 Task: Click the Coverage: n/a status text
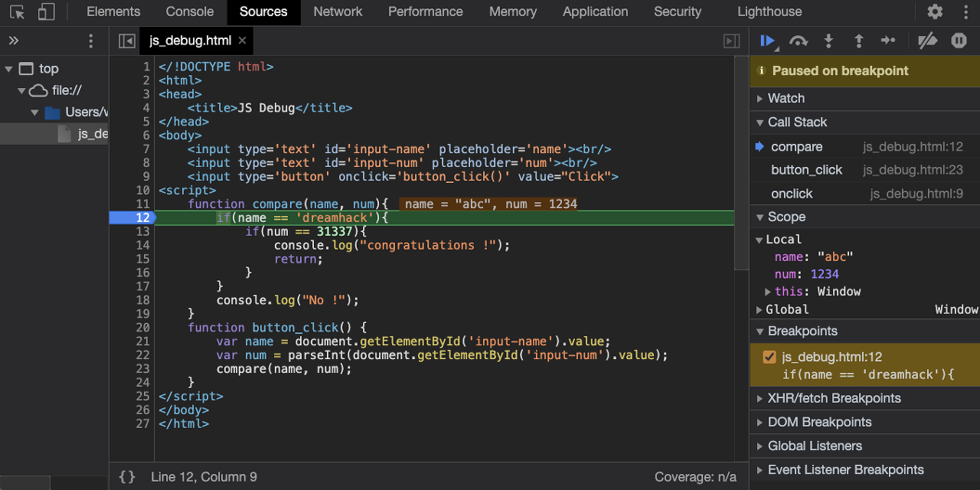(695, 477)
